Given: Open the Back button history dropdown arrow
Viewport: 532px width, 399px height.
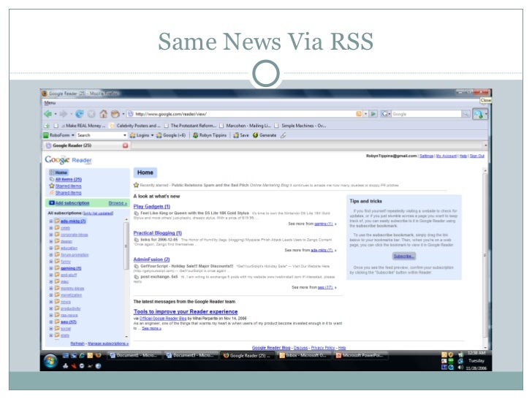Looking at the screenshot, I should [x=56, y=114].
